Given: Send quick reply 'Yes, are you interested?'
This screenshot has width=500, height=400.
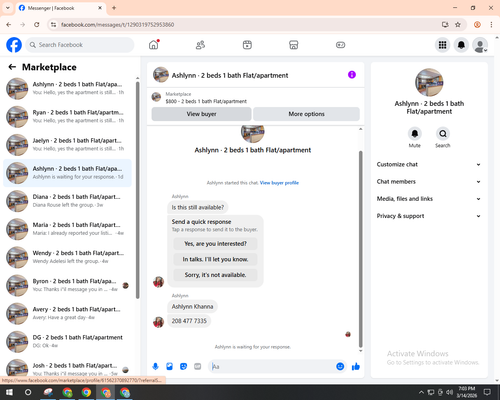Looking at the screenshot, I should (x=215, y=244).
